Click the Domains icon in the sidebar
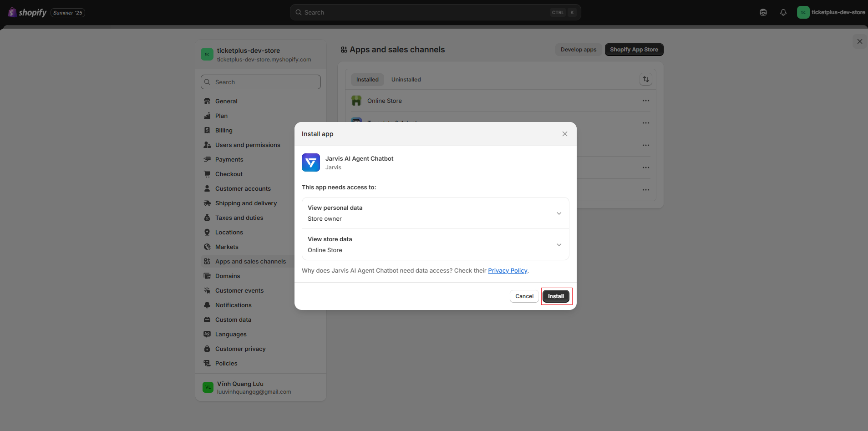This screenshot has width=868, height=431. click(x=207, y=276)
